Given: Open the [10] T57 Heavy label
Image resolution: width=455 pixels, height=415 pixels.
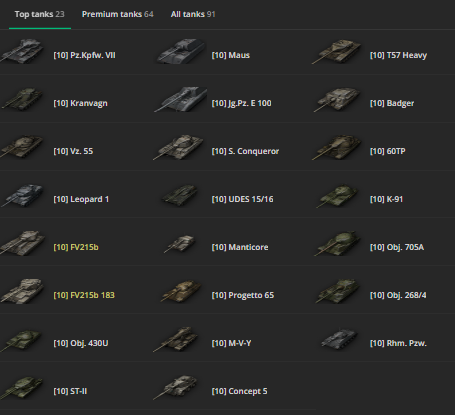Looking at the screenshot, I should tap(398, 55).
